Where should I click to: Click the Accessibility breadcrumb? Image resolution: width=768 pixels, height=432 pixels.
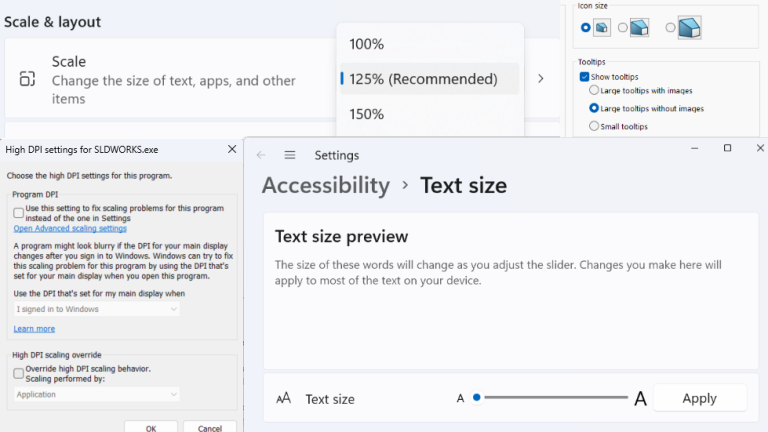coord(326,185)
